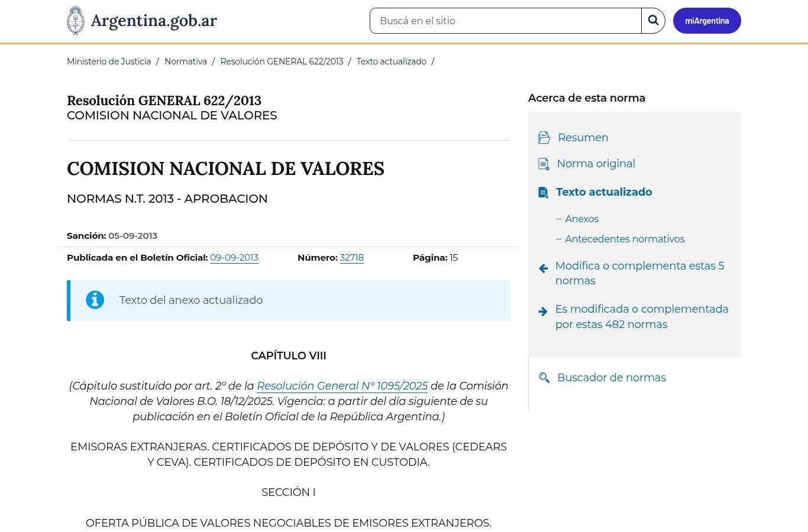808x532 pixels.
Task: Click the Acerca de esta norma heading
Action: (x=587, y=98)
